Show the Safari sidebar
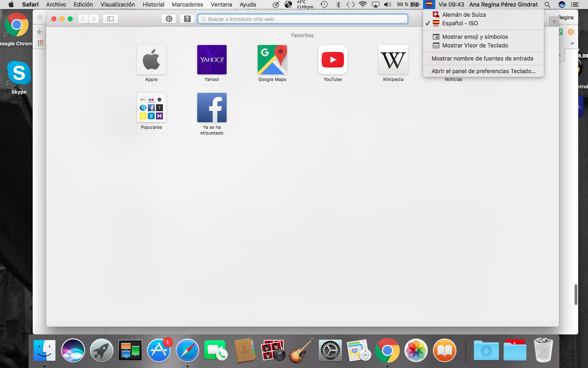The image size is (588, 368). [x=110, y=19]
